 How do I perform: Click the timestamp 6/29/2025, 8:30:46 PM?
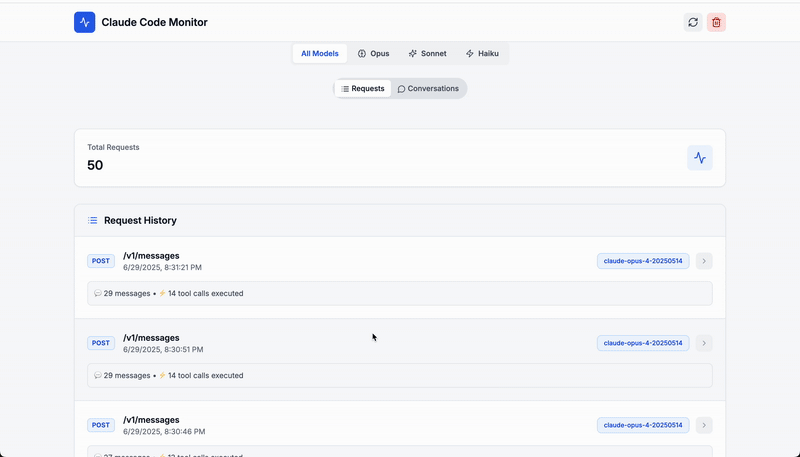(164, 432)
